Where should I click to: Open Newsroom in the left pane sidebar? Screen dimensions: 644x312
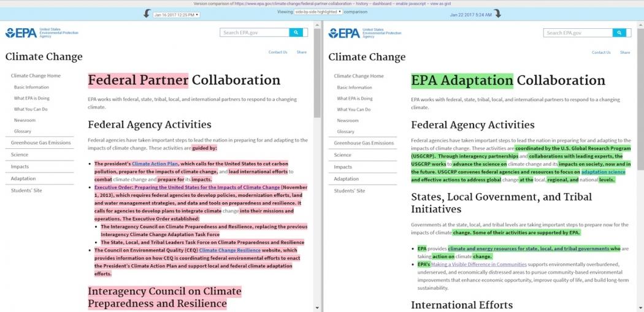[x=25, y=120]
